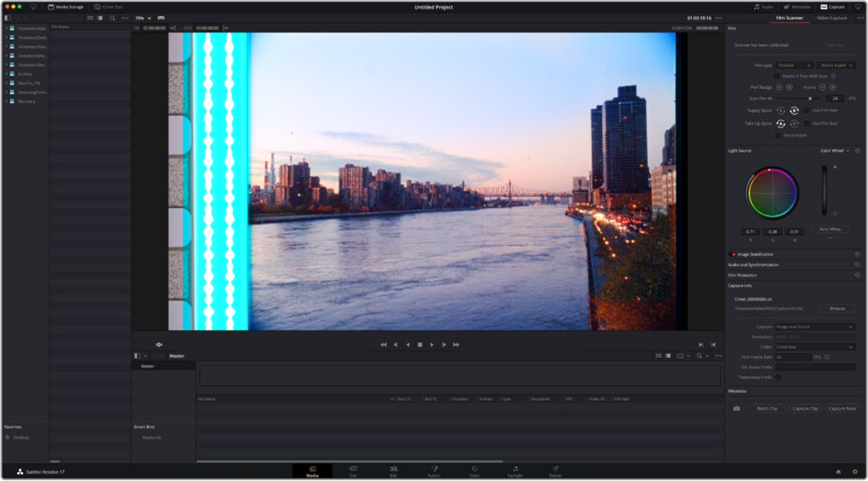This screenshot has height=481, width=868.
Task: Click the Batch Clip button
Action: pyautogui.click(x=767, y=408)
